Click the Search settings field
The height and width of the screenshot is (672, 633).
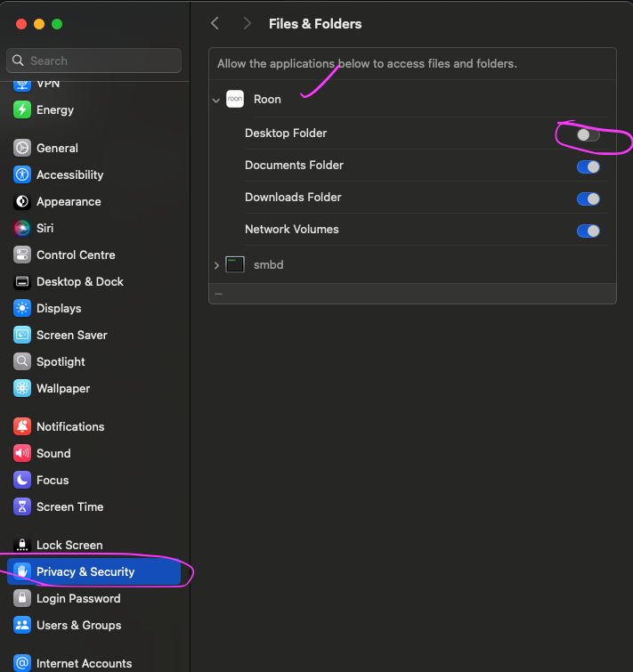coord(93,61)
